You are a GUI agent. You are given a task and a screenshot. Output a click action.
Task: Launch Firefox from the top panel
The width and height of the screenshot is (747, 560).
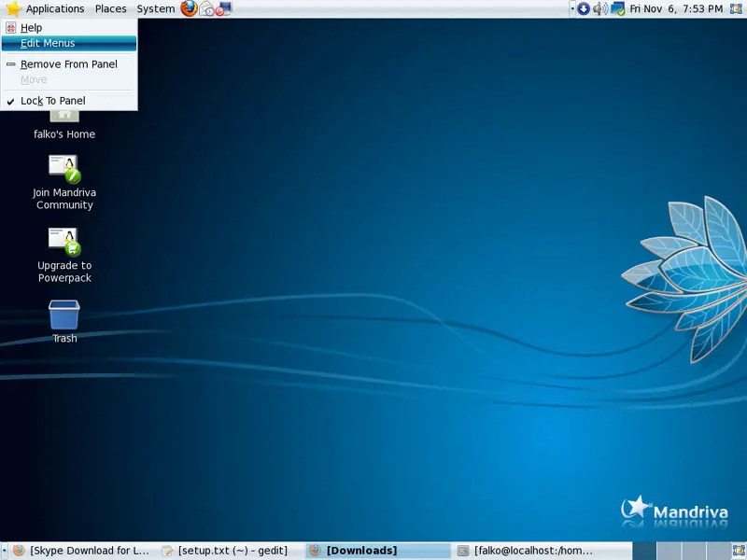[x=189, y=8]
